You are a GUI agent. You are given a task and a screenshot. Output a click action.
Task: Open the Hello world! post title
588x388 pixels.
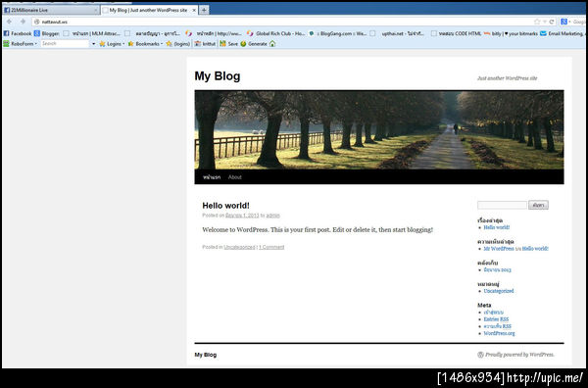[225, 206]
